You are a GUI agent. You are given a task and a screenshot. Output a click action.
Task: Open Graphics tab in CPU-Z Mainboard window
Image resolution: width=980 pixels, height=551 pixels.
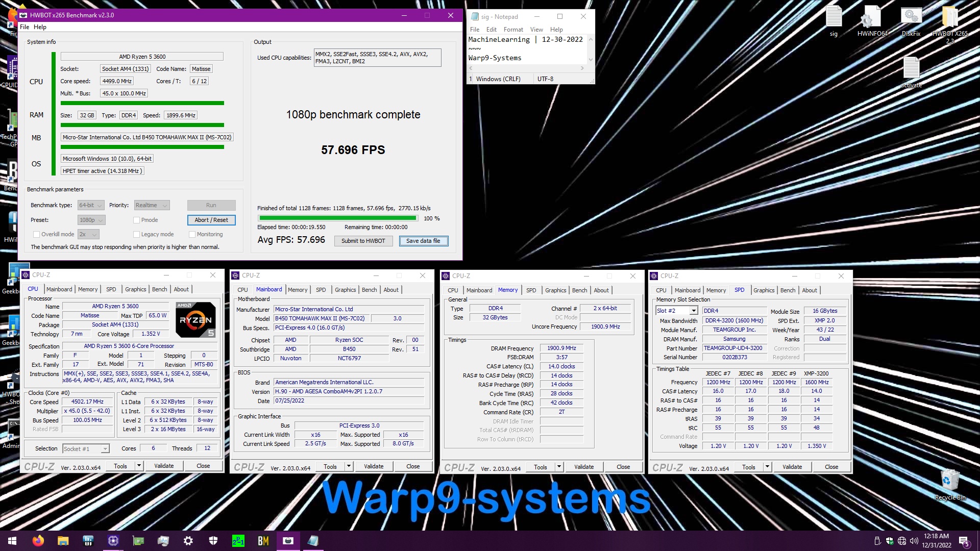(345, 290)
